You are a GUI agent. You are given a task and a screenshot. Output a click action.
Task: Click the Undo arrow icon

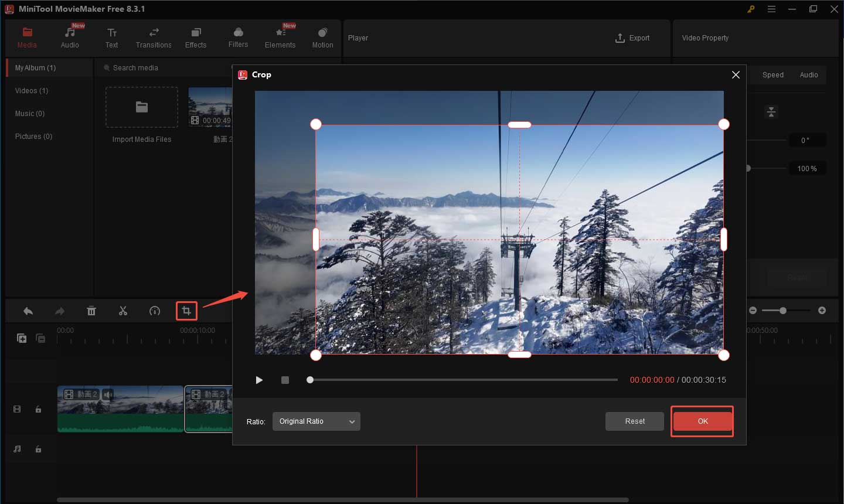click(x=28, y=311)
